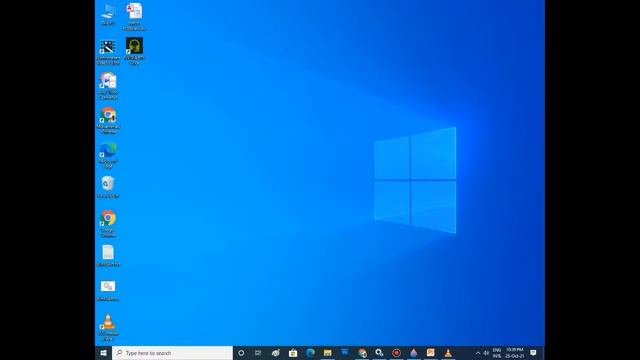Select Microsoft Edge desktop shortcut
The image size is (640, 360).
pyautogui.click(x=108, y=156)
